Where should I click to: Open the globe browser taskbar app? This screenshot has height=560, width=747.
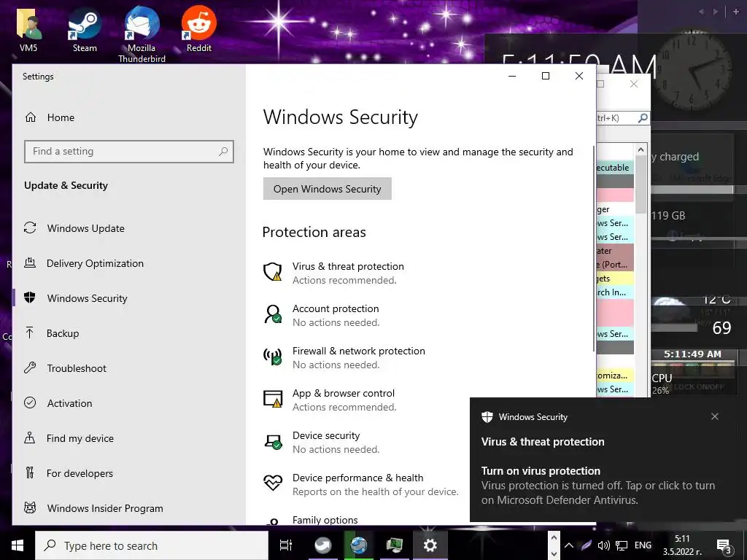pyautogui.click(x=358, y=545)
